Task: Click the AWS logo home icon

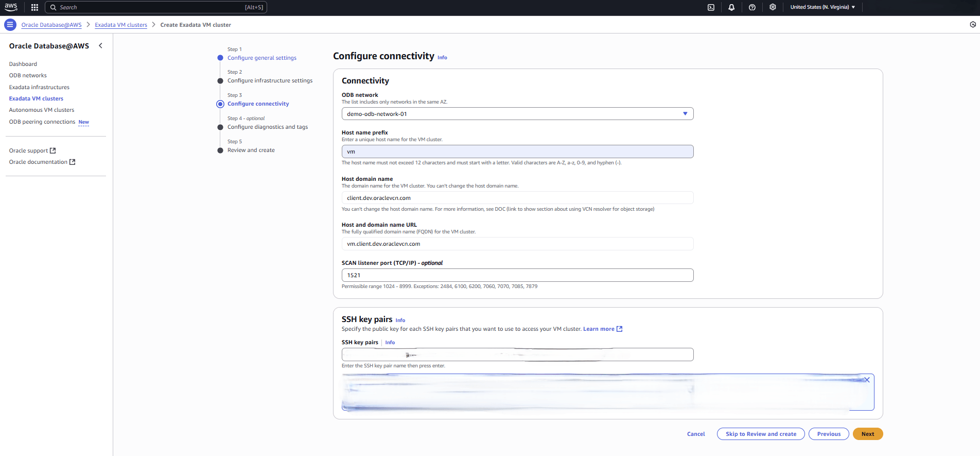Action: (x=11, y=7)
